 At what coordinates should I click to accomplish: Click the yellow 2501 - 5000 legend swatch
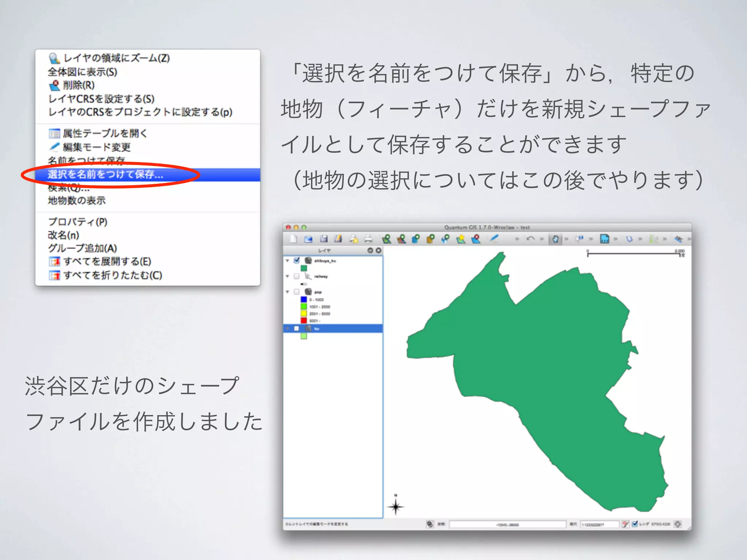click(303, 314)
